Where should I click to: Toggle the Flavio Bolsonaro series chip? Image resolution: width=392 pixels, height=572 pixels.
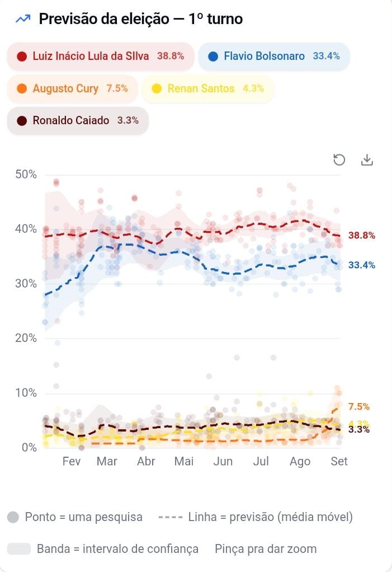pos(274,56)
